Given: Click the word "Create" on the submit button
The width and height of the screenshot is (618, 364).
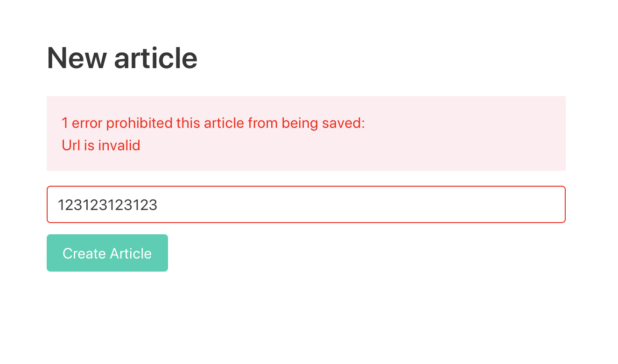Looking at the screenshot, I should click(x=84, y=253).
